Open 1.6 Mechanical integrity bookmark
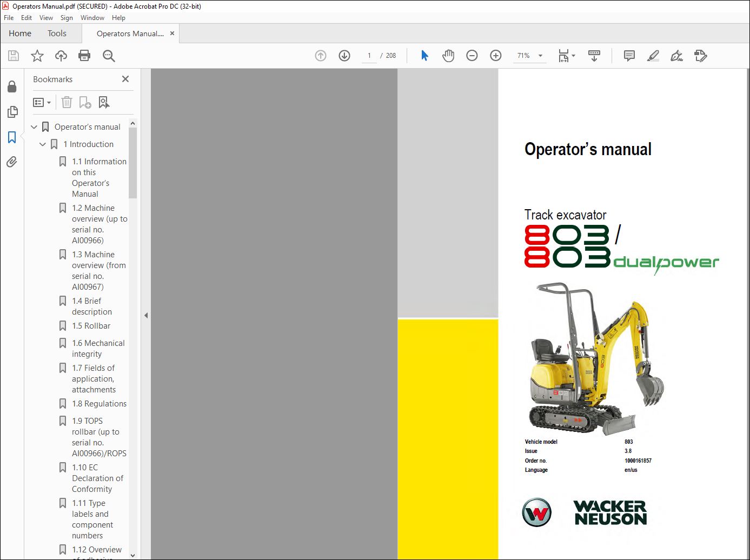The height and width of the screenshot is (560, 750). (x=98, y=349)
